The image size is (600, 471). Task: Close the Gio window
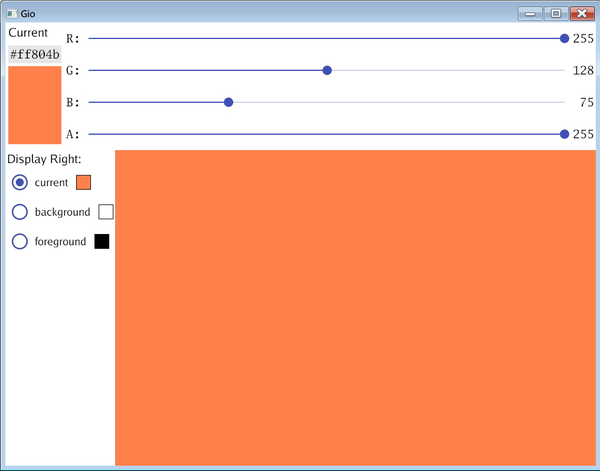tap(581, 13)
